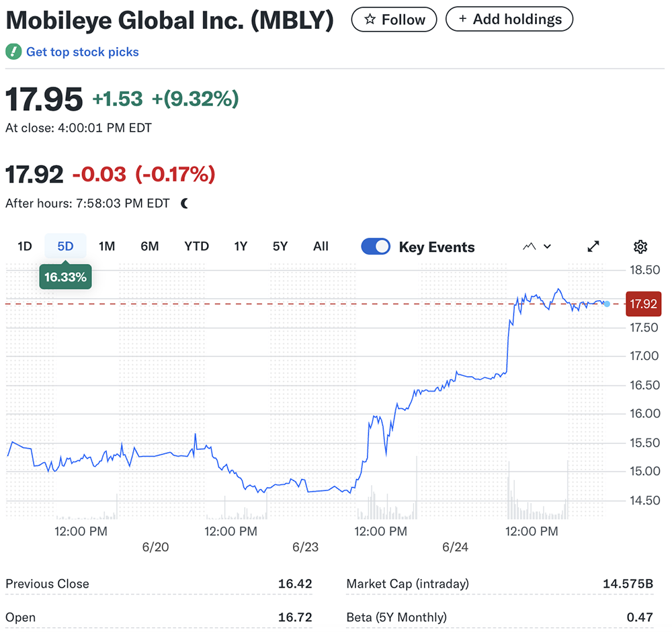Click the moon after-hours icon
Screen dimensions: 672x632
click(185, 204)
